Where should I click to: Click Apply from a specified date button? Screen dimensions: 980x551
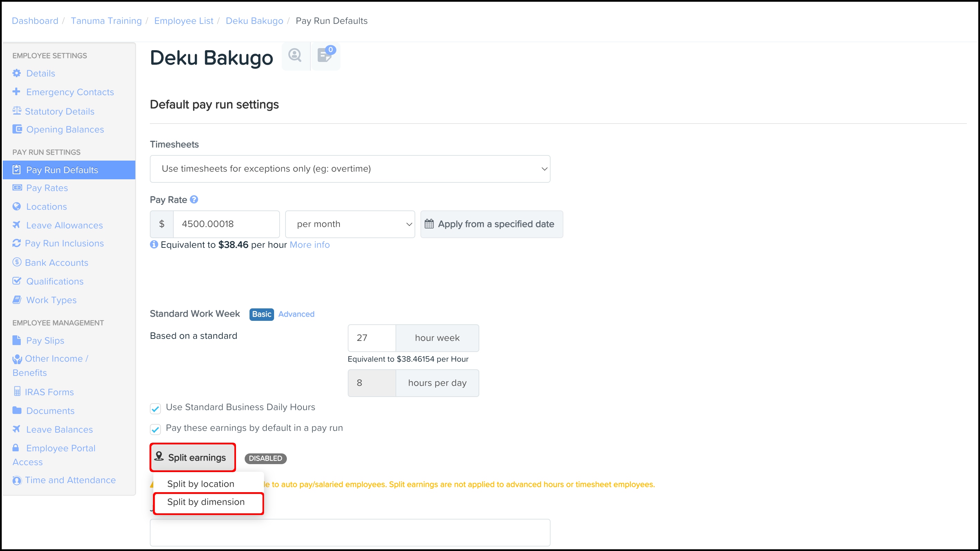tap(491, 224)
